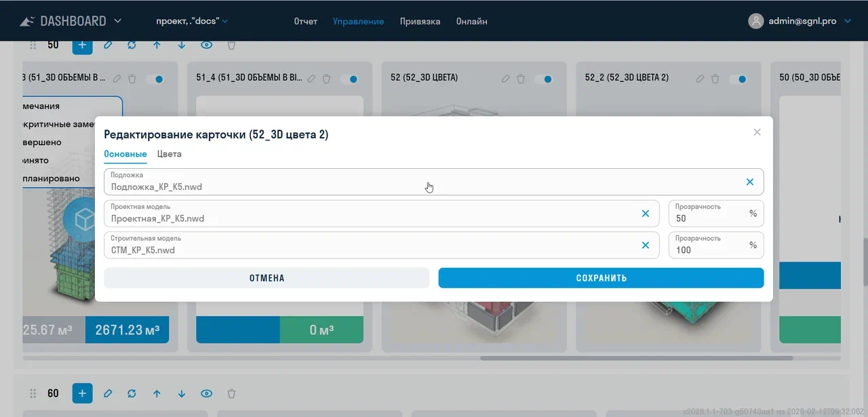
Task: Toggle the switch on card 52_2
Action: point(738,79)
